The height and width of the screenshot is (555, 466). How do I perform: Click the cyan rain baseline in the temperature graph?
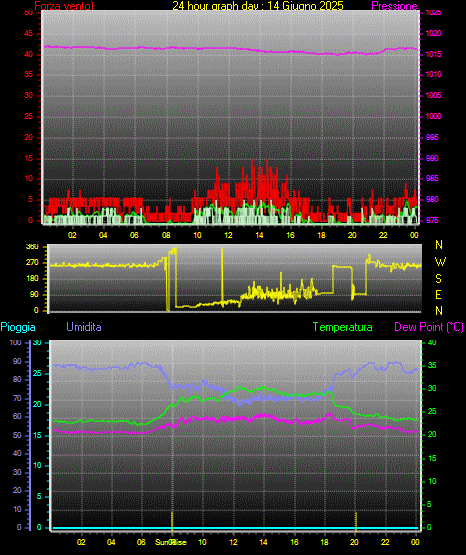pos(235,528)
